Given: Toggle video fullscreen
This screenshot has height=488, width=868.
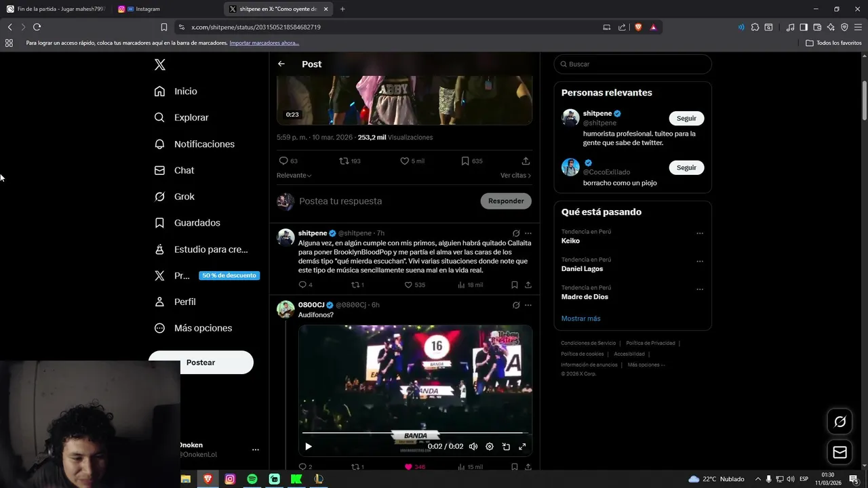Looking at the screenshot, I should coord(522,447).
